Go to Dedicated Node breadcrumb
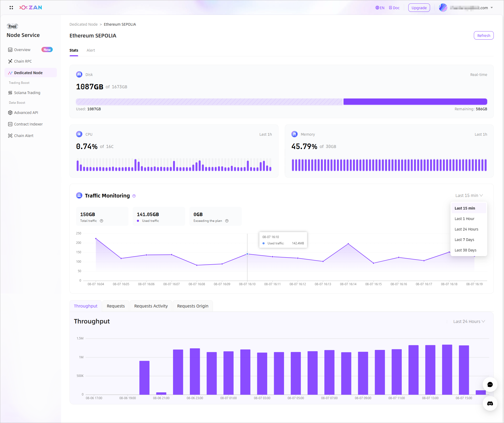This screenshot has height=423, width=504. [x=83, y=24]
